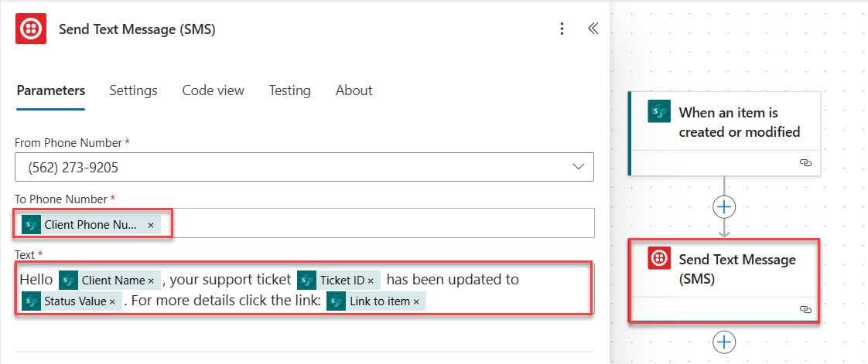The width and height of the screenshot is (868, 364).
Task: Open the Code view tab
Action: pos(213,90)
